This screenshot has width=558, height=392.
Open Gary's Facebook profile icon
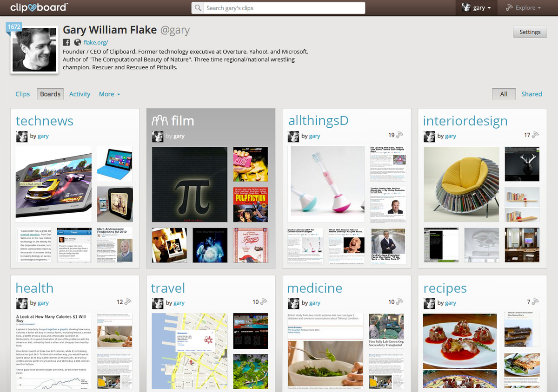tap(66, 42)
